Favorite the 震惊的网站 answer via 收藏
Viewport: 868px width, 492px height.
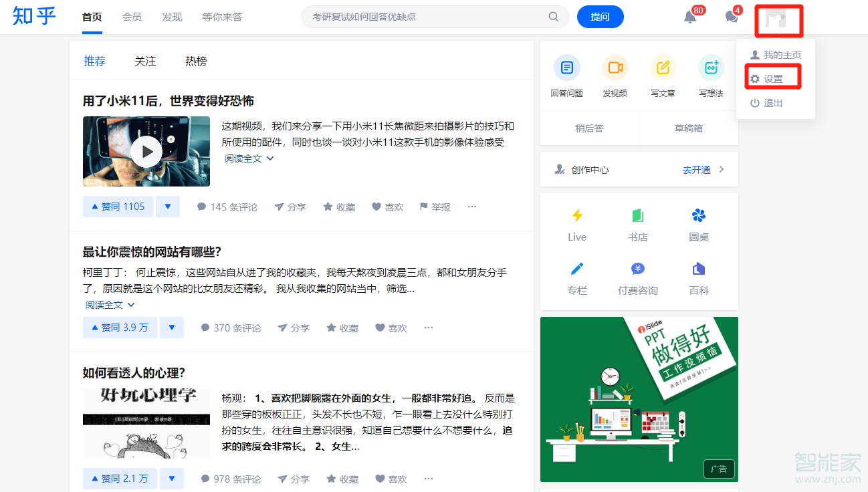click(x=342, y=328)
